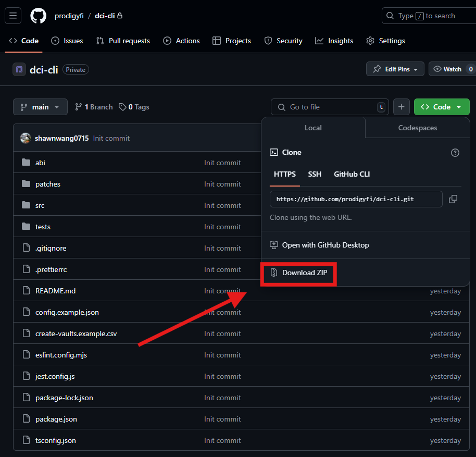Copy the clone URL to clipboard

pos(453,199)
